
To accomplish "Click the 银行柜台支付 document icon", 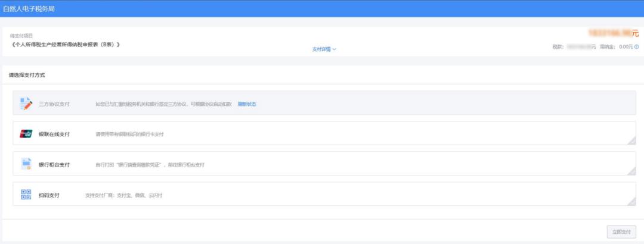I will [x=26, y=164].
